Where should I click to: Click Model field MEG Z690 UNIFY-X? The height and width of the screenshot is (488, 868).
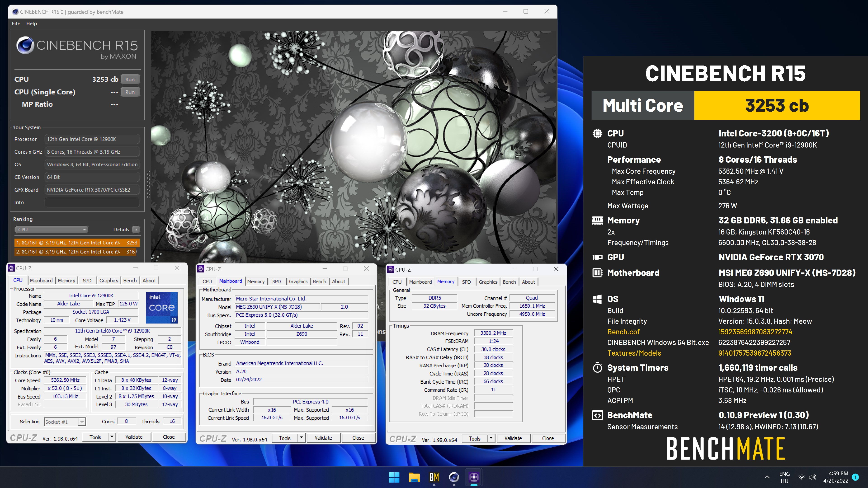(277, 307)
